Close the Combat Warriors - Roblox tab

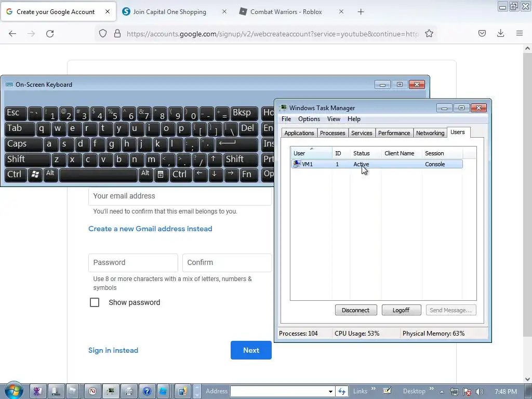pyautogui.click(x=341, y=11)
